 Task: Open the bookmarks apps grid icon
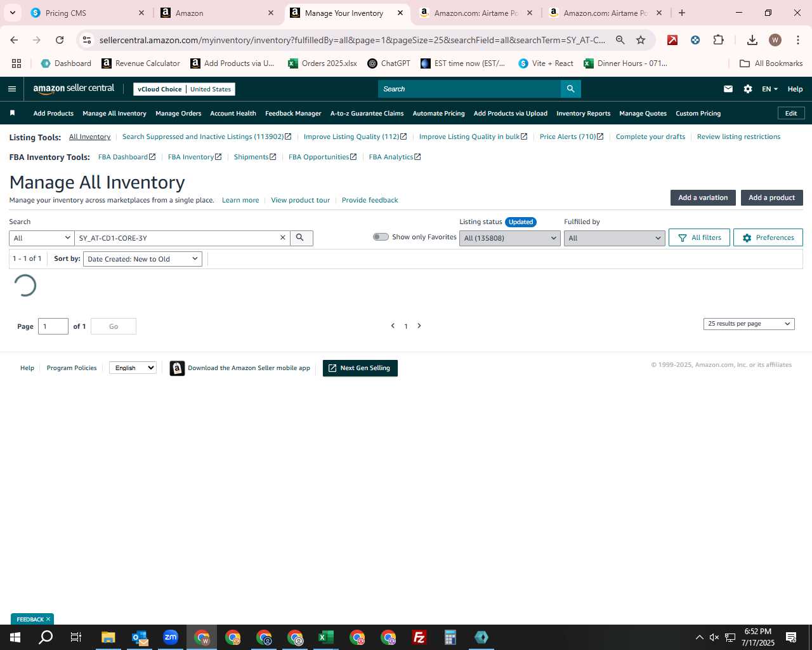pyautogui.click(x=16, y=63)
